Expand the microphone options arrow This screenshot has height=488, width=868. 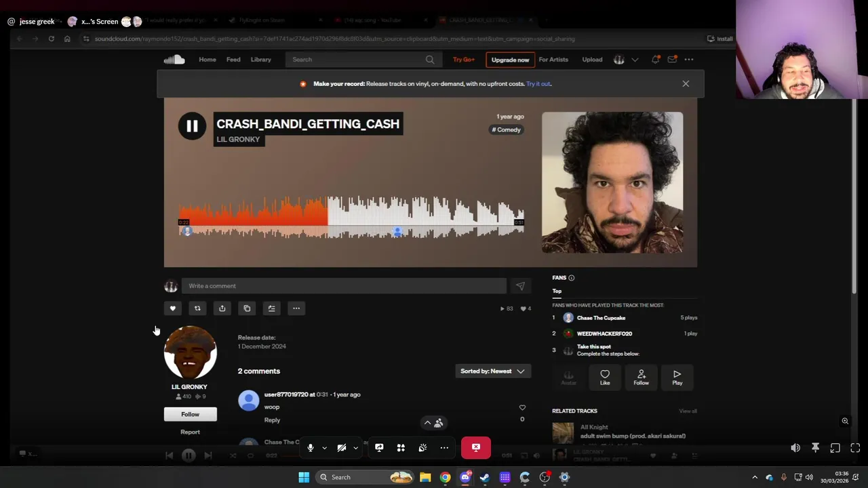coord(324,447)
